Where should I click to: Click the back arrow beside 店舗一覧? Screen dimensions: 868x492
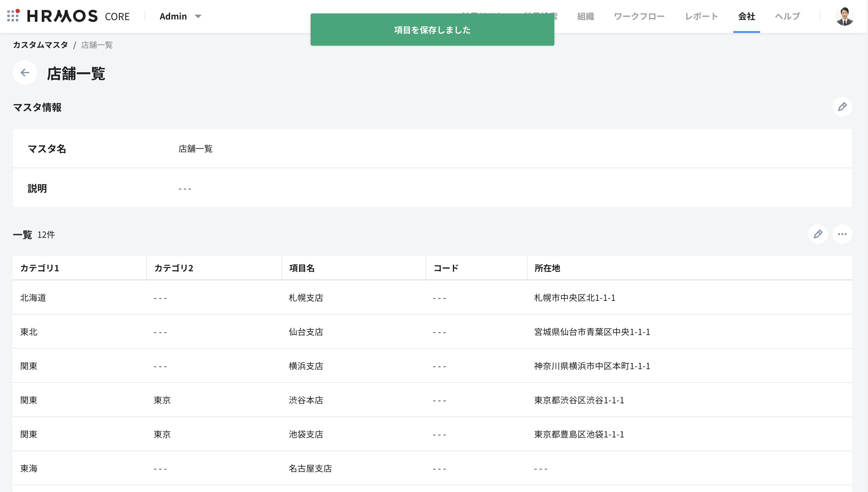[25, 73]
